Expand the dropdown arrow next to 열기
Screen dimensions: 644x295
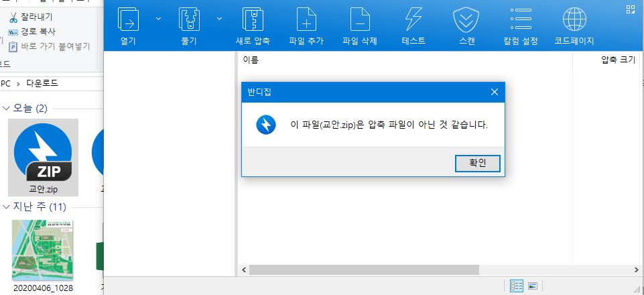(x=159, y=19)
